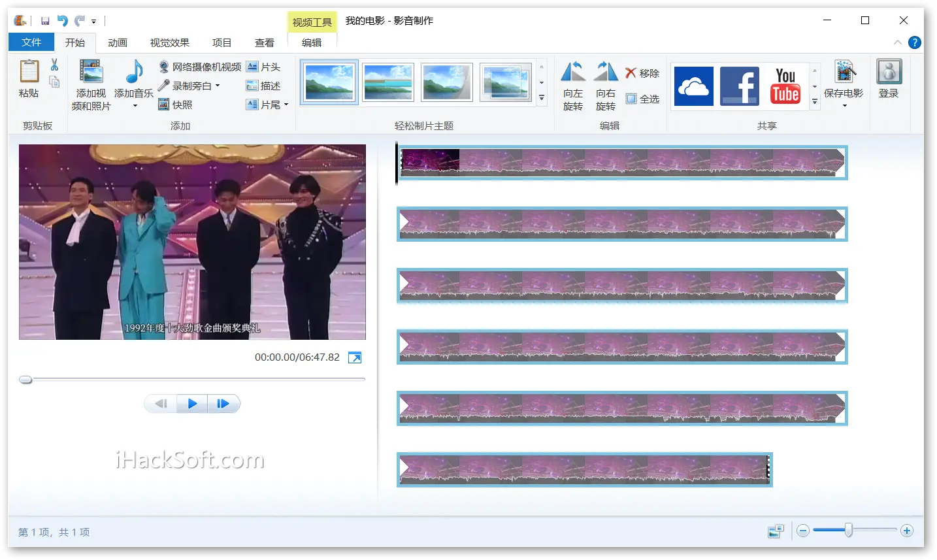Click the preview seek bar handle
The width and height of the screenshot is (937, 560).
tap(25, 380)
